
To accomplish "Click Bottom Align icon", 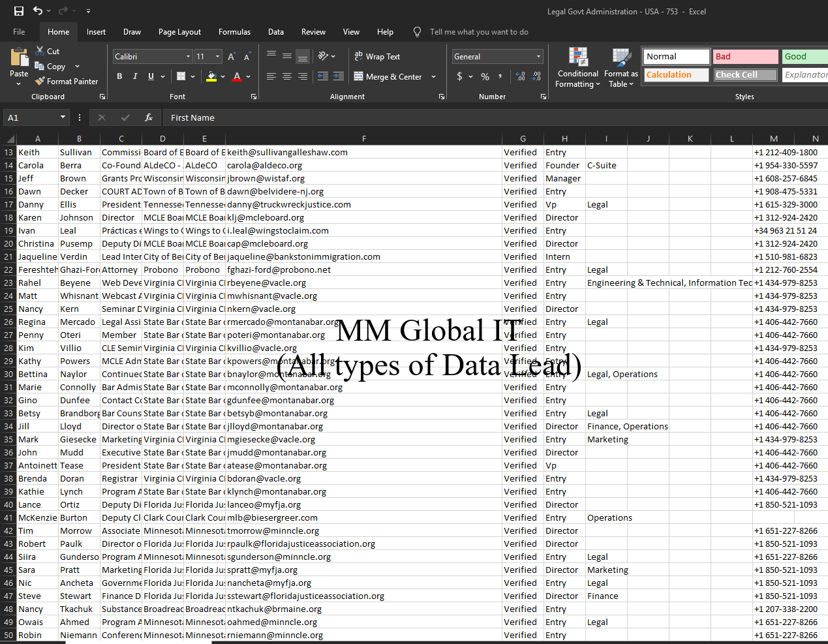I will coord(303,57).
